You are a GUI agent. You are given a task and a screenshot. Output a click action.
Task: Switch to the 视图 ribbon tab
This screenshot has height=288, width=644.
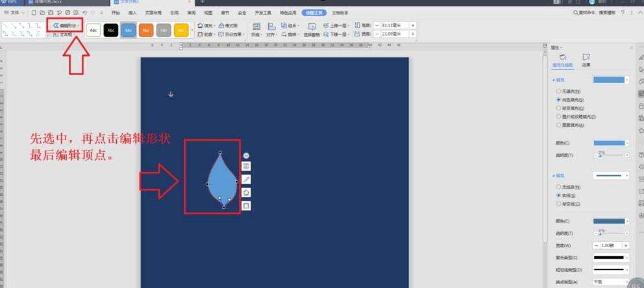pyautogui.click(x=208, y=13)
